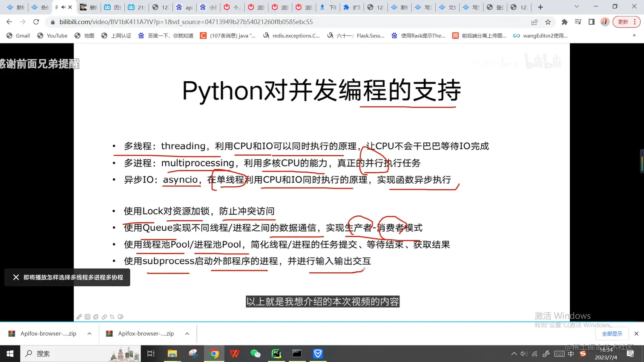Open the terminal window from the taskbar
Image resolution: width=644 pixels, height=362 pixels.
pos(297,353)
